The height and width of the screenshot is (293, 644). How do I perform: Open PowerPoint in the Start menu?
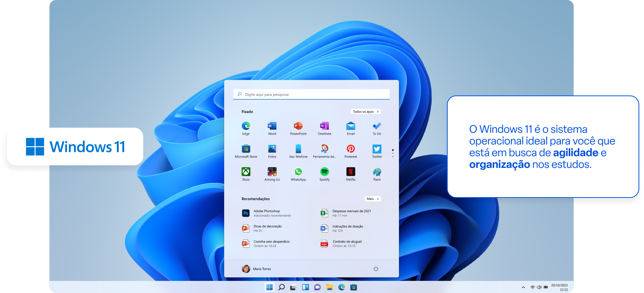point(298,128)
